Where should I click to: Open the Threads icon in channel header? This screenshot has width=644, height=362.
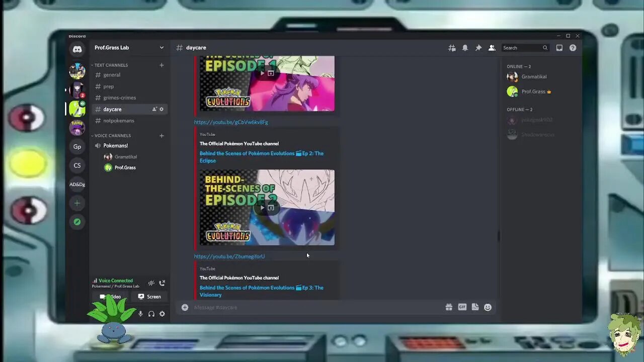tap(452, 48)
